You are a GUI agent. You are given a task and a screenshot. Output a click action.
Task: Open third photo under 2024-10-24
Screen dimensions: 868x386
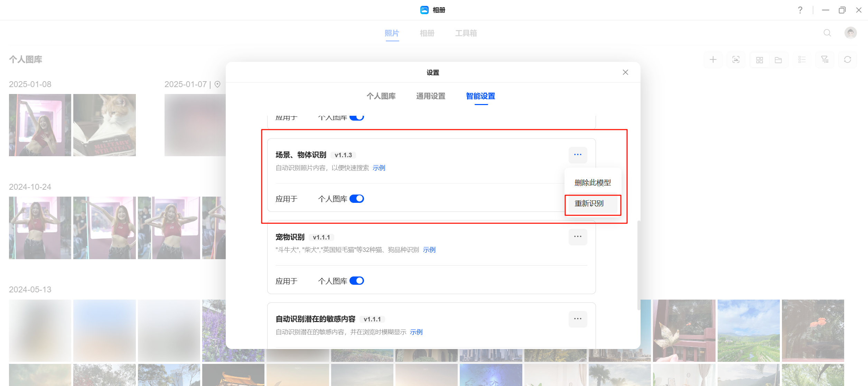(169, 228)
